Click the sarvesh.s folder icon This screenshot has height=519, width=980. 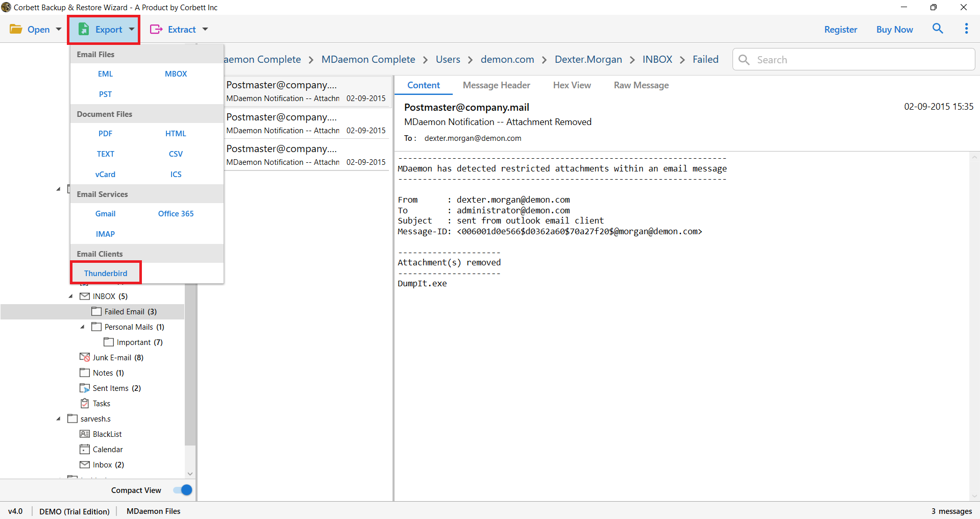coord(72,418)
